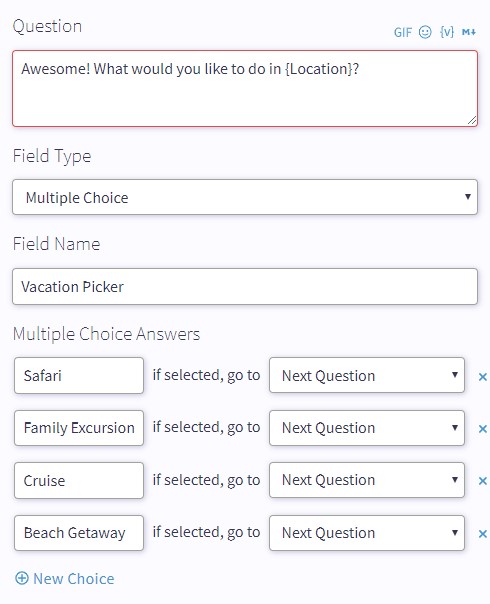The image size is (490, 604).
Task: Open the Field Type Multiple Choice dropdown
Action: coord(245,197)
